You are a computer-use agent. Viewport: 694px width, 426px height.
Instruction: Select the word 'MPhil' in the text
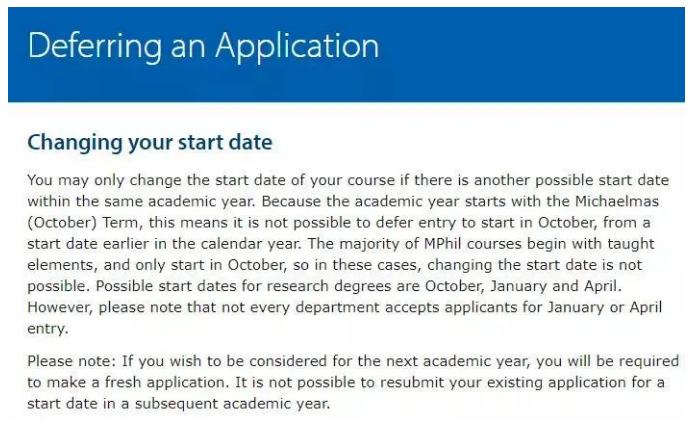click(x=445, y=244)
